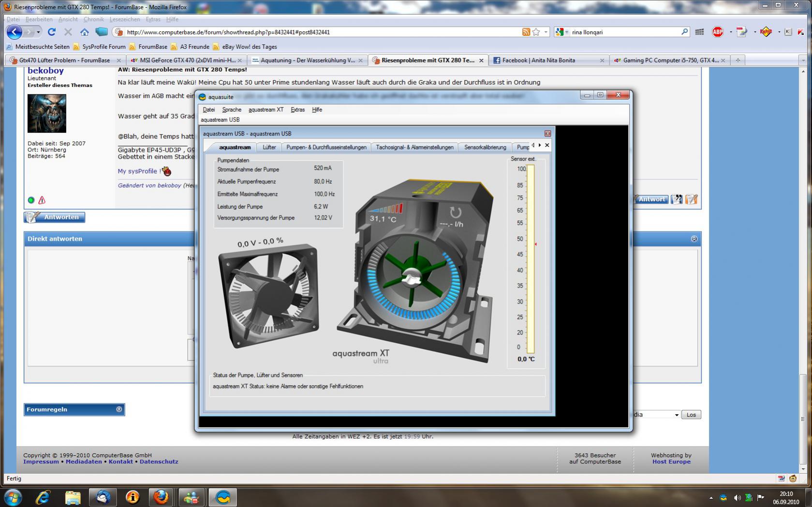The height and width of the screenshot is (507, 812).
Task: Click bekoboy's avatar image
Action: click(47, 113)
